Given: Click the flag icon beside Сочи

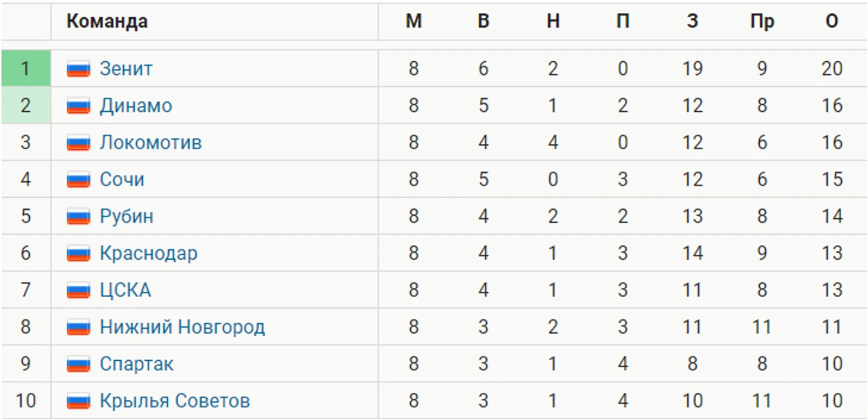Looking at the screenshot, I should pos(78,179).
